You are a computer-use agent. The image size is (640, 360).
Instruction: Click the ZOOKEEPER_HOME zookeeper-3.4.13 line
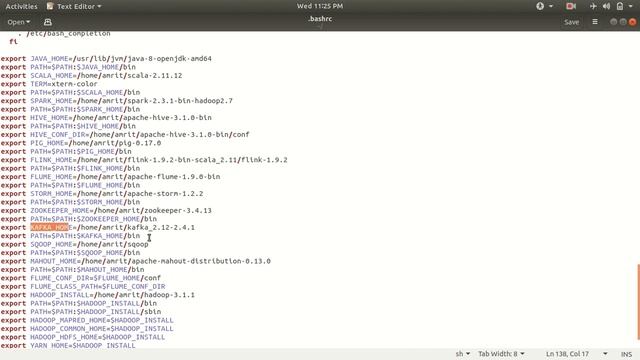[106, 211]
